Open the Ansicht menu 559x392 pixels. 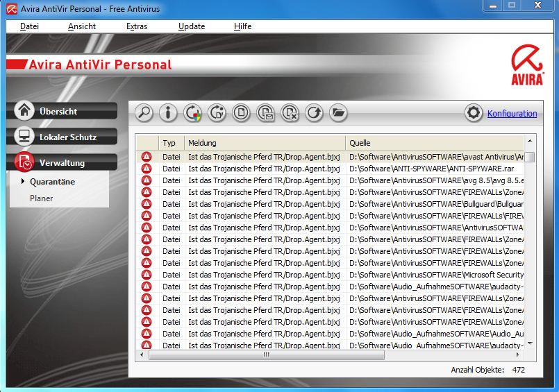(x=82, y=26)
